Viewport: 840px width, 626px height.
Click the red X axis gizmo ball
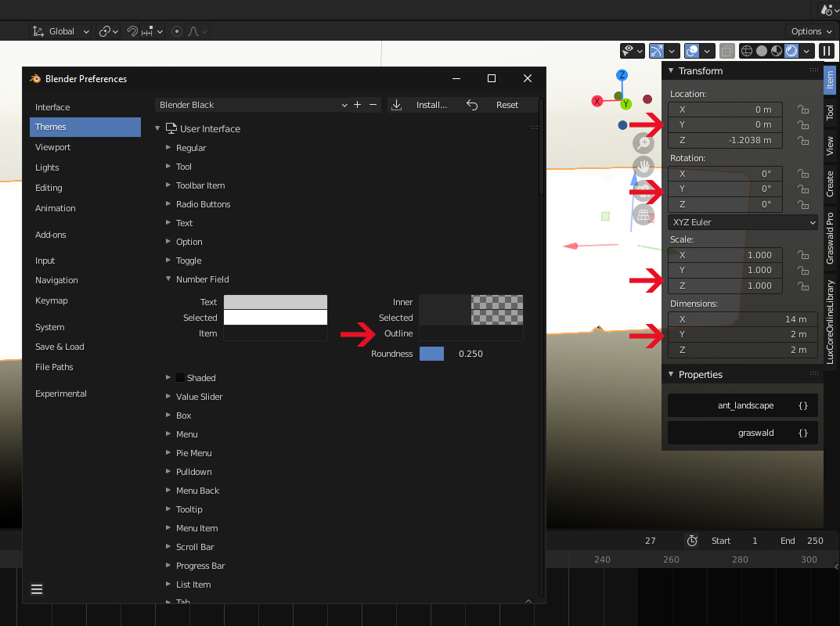tap(597, 101)
